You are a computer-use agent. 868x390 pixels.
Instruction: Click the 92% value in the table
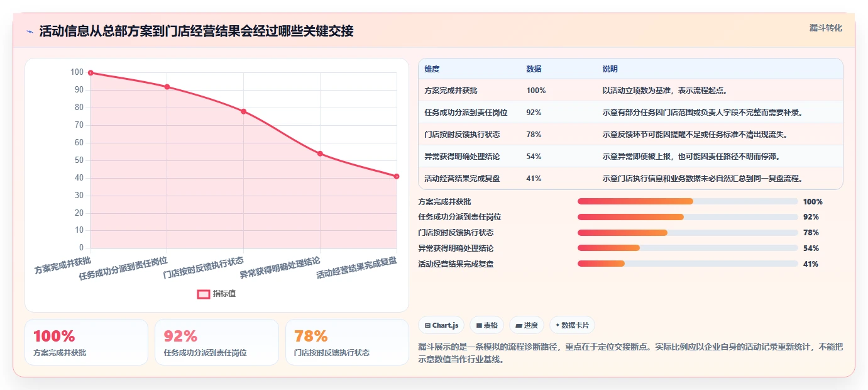534,113
